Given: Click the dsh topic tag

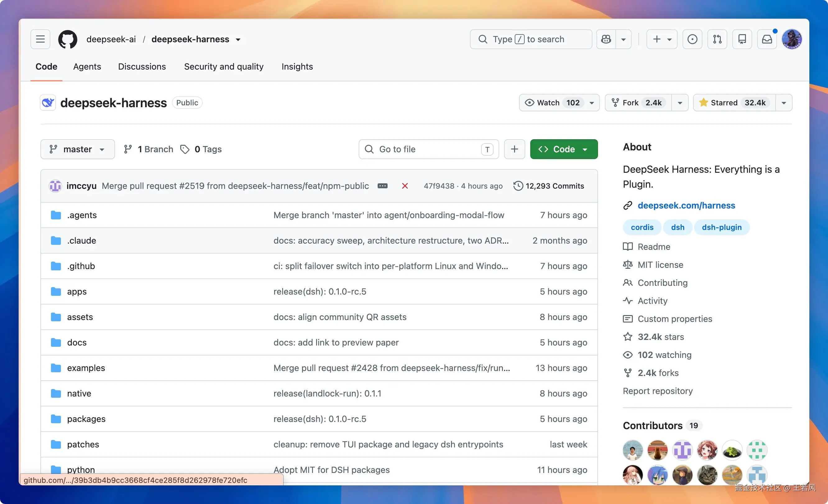Looking at the screenshot, I should 678,227.
